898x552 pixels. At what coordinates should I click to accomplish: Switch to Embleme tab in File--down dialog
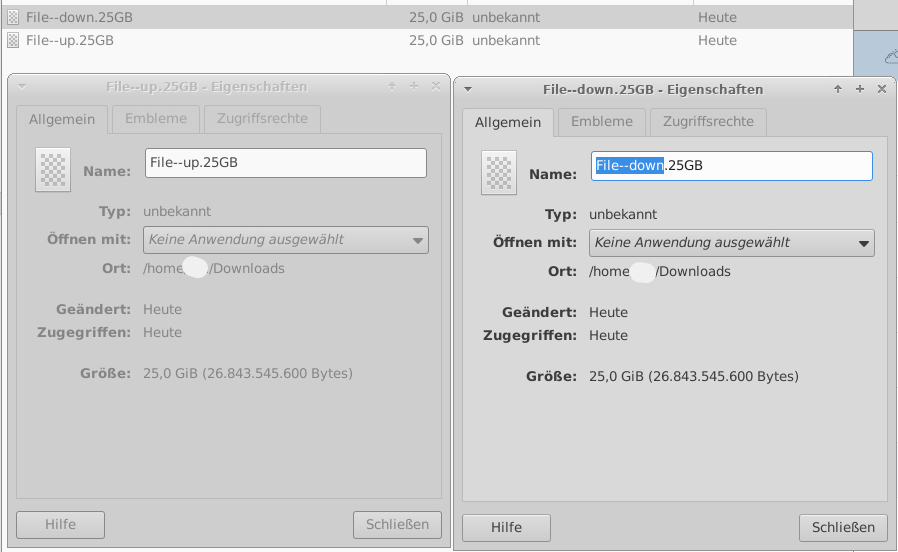tap(602, 121)
